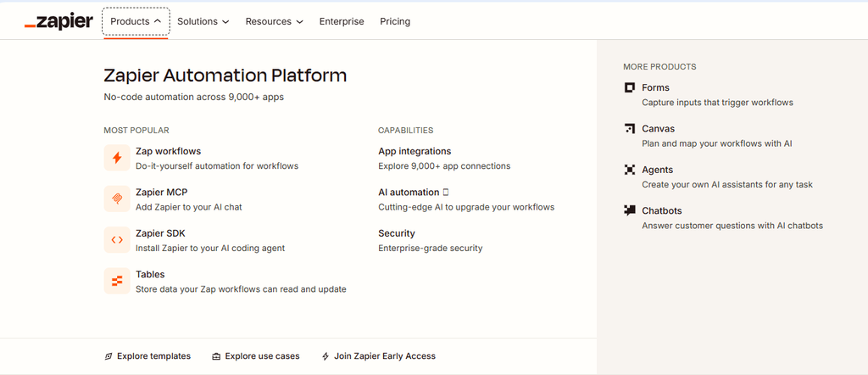Click the Zapier MCP icon

coord(117,199)
